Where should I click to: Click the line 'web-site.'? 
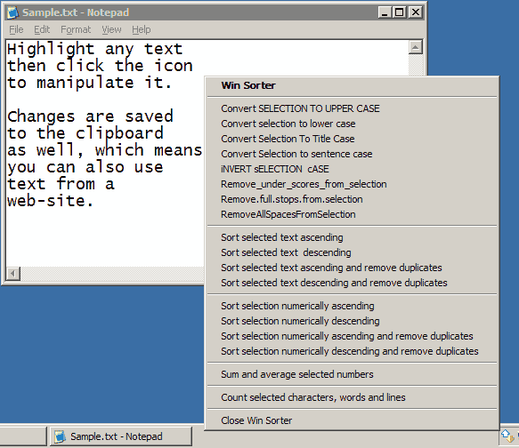tap(50, 201)
